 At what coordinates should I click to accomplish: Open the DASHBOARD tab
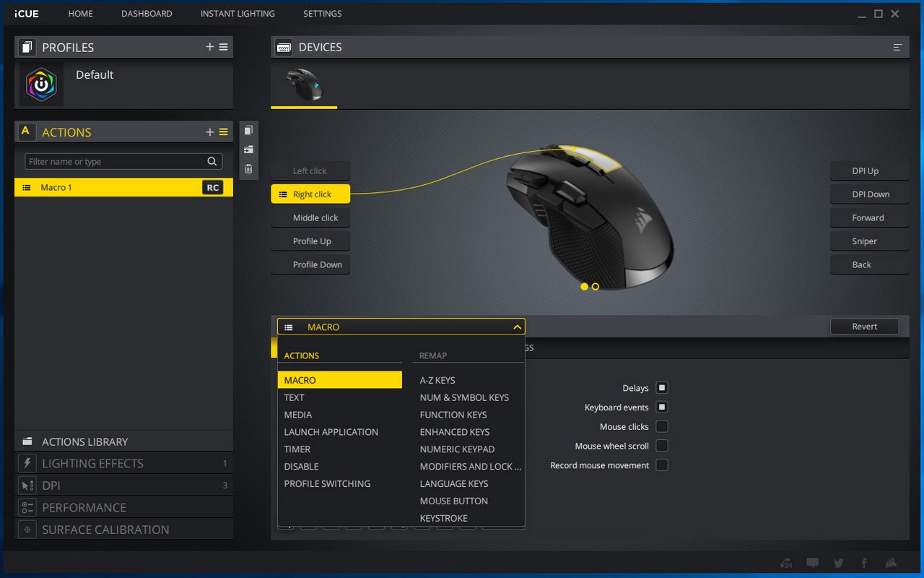coord(147,14)
